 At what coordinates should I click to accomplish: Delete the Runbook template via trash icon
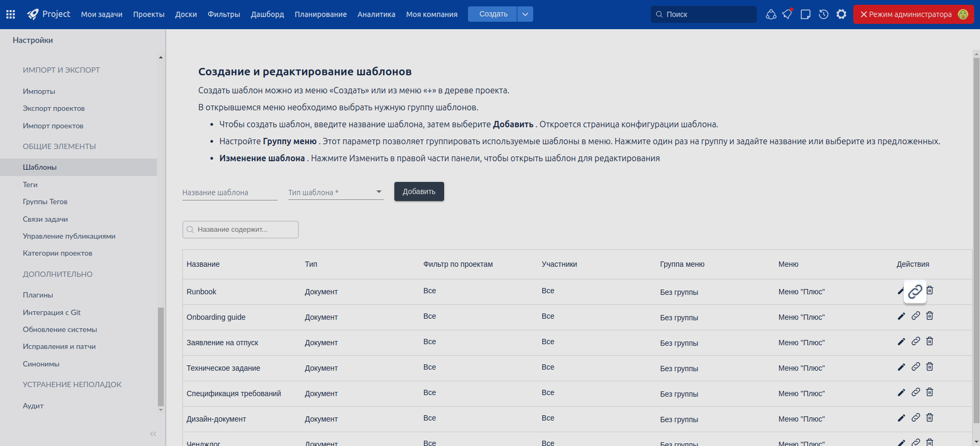(930, 291)
